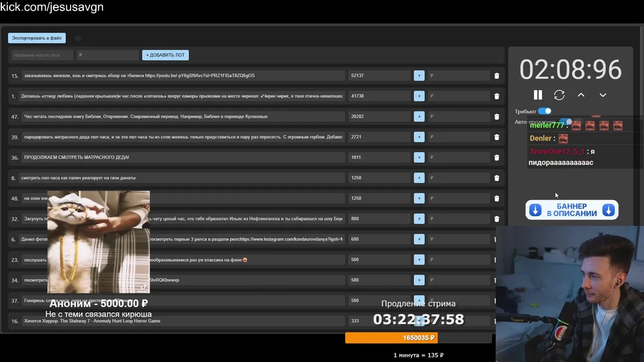Screen dimensions: 644x362
Task: Click lot 8 title about папич гачи донаты
Action: point(182,178)
